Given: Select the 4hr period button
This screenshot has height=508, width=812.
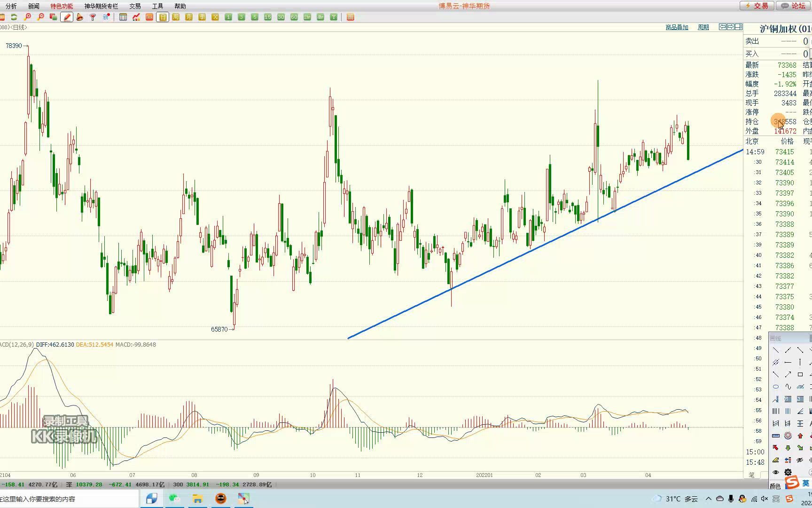Looking at the screenshot, I should pyautogui.click(x=320, y=17).
